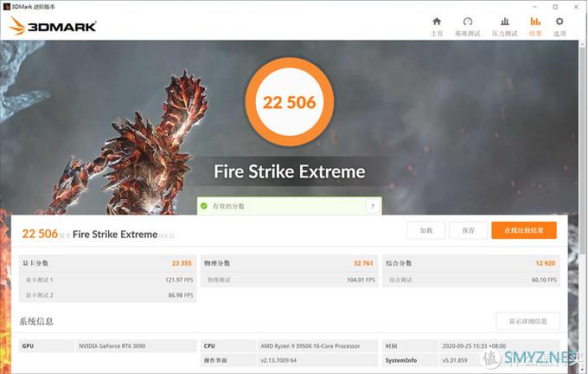This screenshot has height=374, width=588.
Task: Minimize the 3DMark window
Action: point(534,7)
